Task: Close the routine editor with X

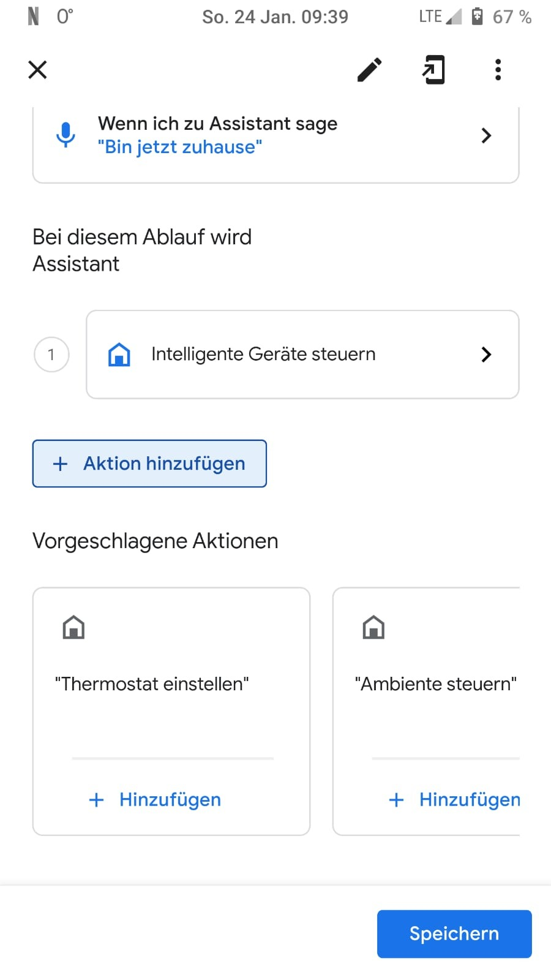Action: click(38, 70)
